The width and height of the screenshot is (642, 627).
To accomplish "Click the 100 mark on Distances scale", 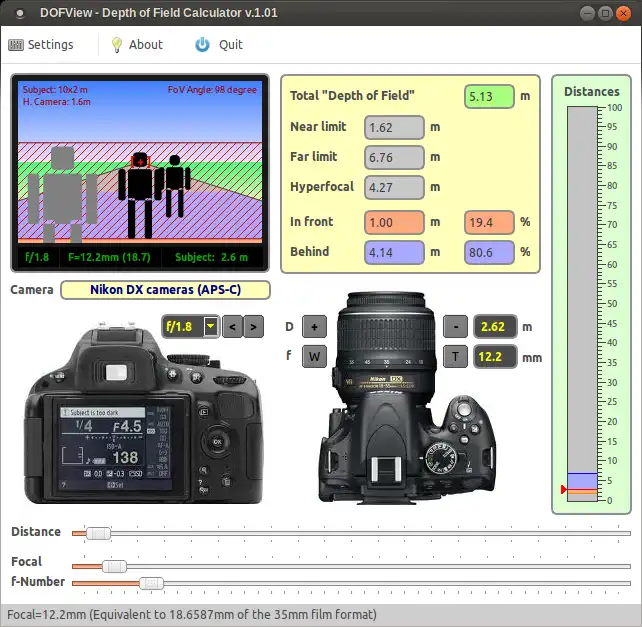I will pyautogui.click(x=614, y=108).
